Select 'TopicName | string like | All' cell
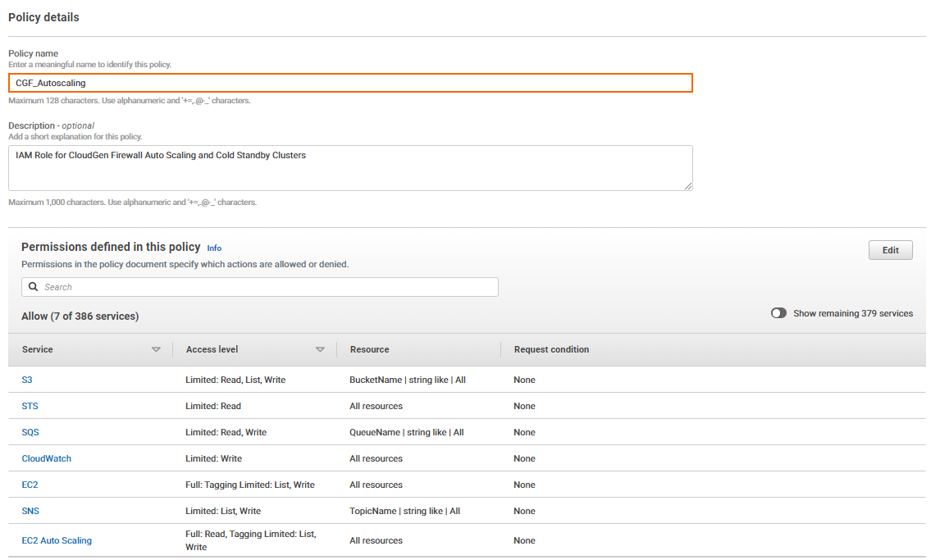Screen dimensions: 940x560 (x=405, y=512)
